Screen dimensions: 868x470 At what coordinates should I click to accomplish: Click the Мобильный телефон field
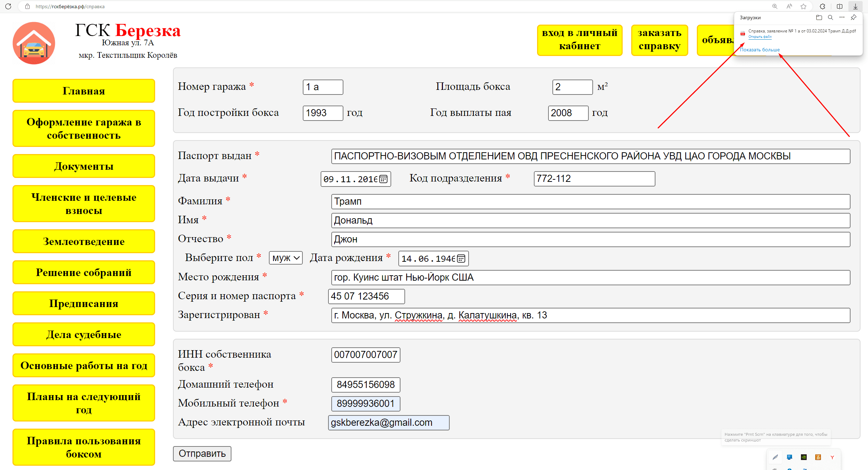pyautogui.click(x=366, y=404)
